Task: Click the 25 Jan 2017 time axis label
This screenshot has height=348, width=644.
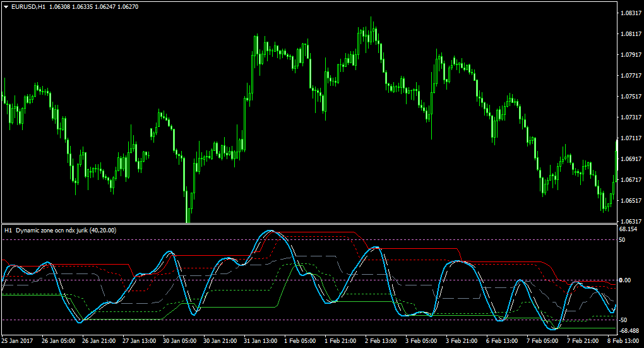Action: pos(17,341)
